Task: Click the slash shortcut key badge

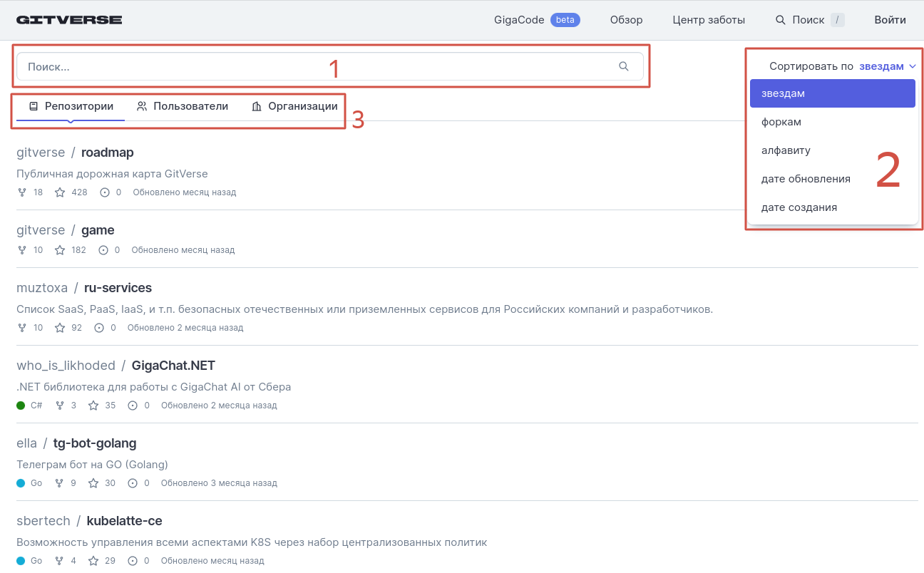Action: click(x=838, y=20)
